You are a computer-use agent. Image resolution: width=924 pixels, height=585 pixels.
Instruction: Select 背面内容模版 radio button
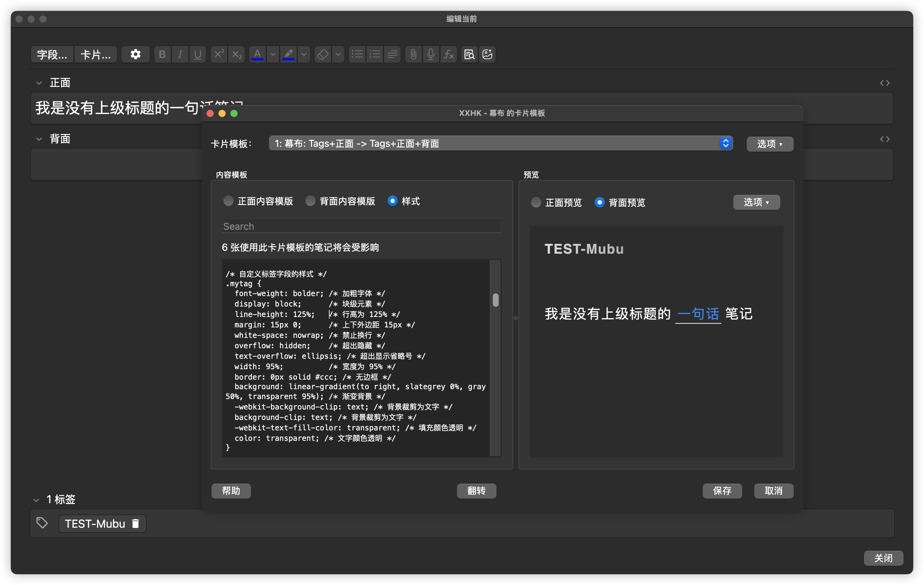310,201
